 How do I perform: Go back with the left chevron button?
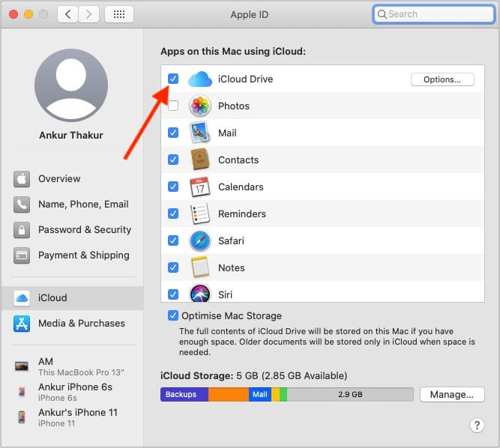coord(67,14)
